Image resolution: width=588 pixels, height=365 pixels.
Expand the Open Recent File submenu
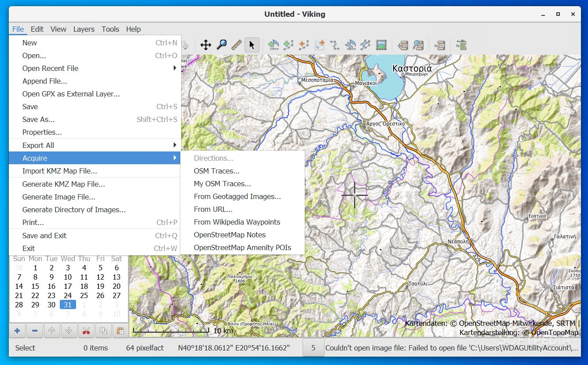[95, 68]
